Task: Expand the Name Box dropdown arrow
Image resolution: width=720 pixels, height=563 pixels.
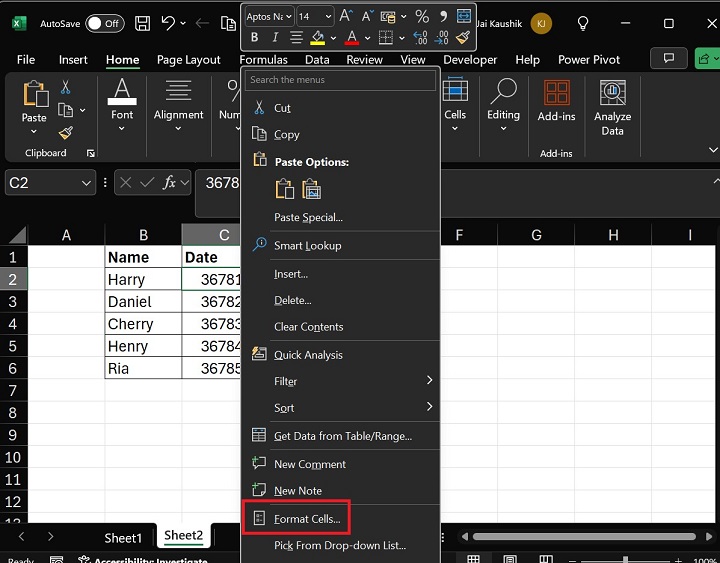Action: click(x=85, y=182)
